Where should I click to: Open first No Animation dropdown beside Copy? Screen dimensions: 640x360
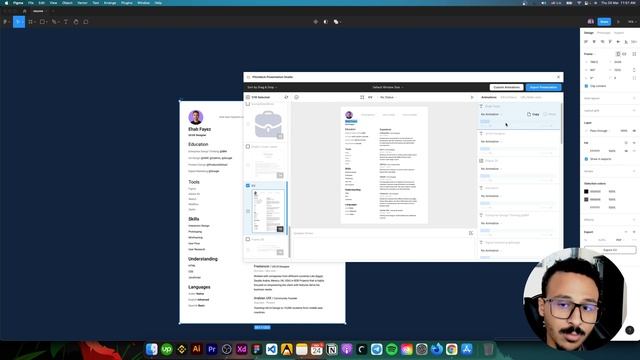[x=491, y=114]
